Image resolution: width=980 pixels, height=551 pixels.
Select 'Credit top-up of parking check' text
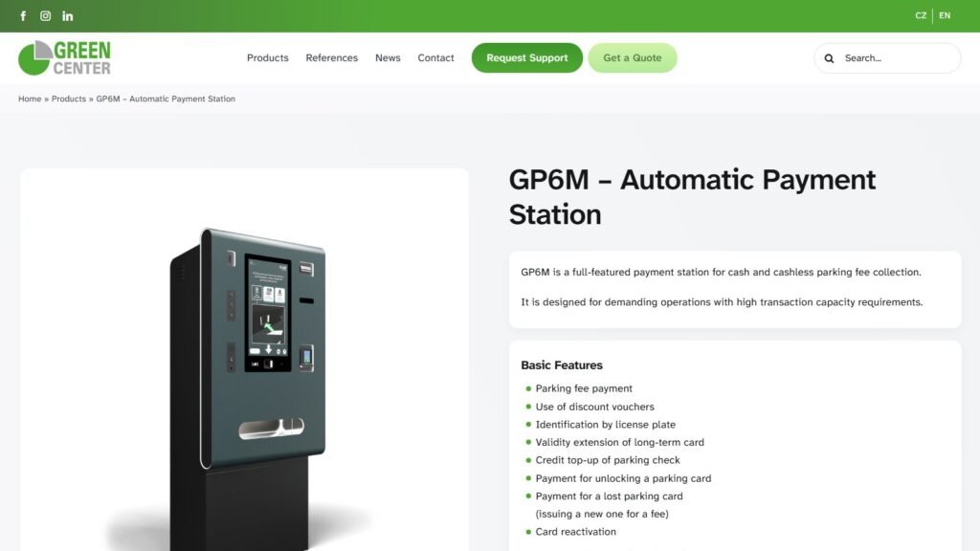(x=608, y=460)
